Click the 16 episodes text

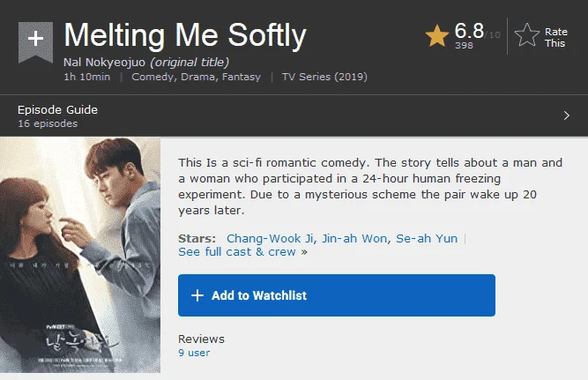pyautogui.click(x=48, y=123)
